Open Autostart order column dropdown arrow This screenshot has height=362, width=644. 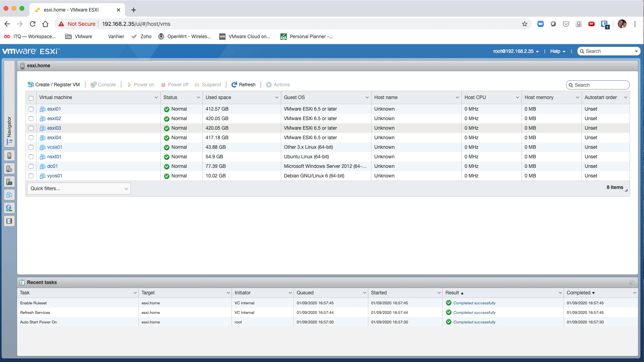tap(625, 97)
